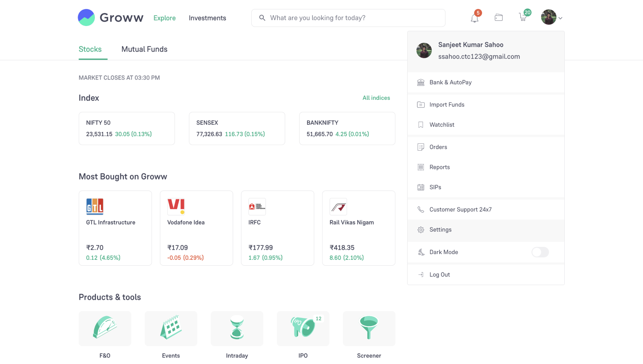
Task: Open Explore in the top navigation
Action: [165, 18]
